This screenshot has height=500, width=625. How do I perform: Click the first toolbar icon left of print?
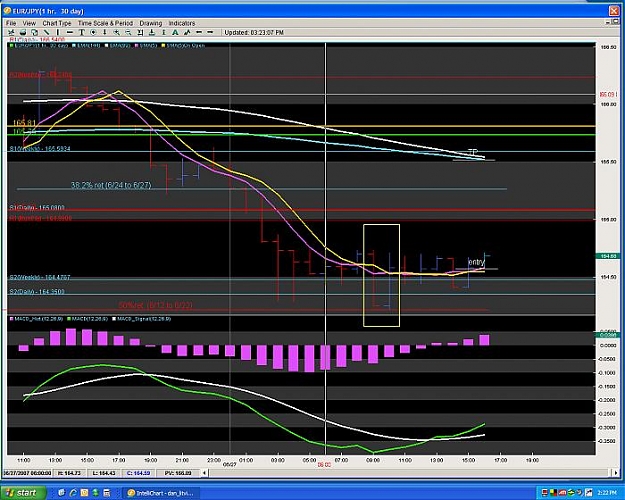(11, 32)
